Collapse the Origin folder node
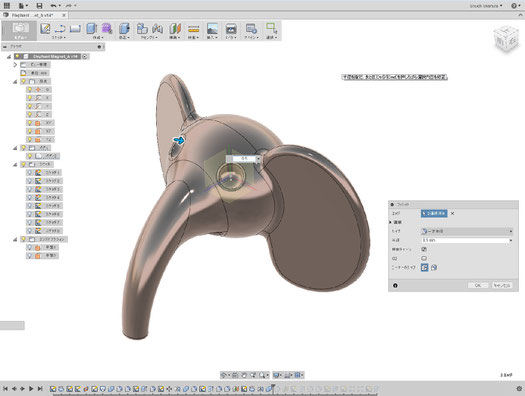 pos(15,81)
